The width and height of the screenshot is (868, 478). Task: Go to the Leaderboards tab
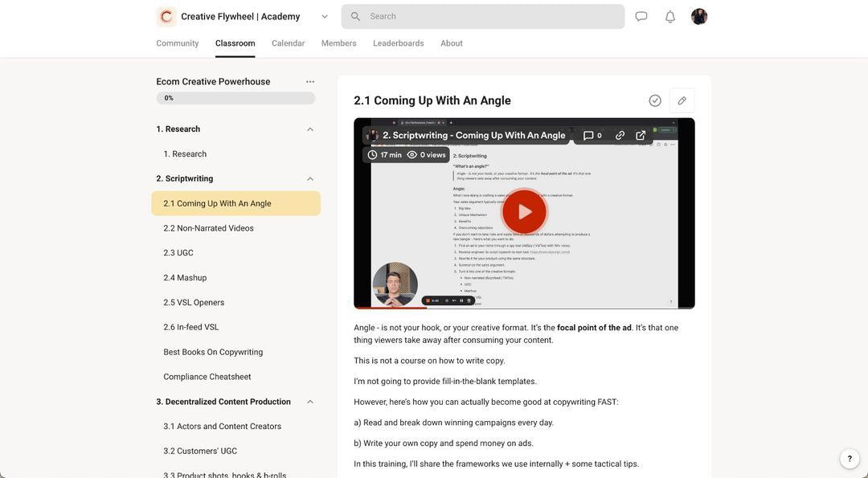tap(398, 43)
